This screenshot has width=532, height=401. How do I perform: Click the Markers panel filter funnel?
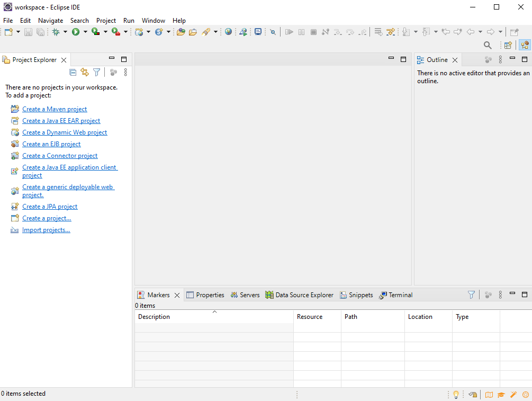coord(471,295)
